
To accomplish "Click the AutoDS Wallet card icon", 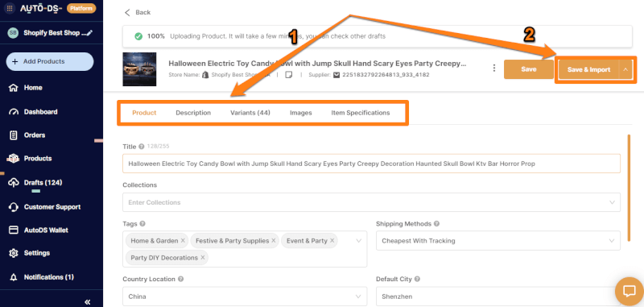I will pos(13,230).
